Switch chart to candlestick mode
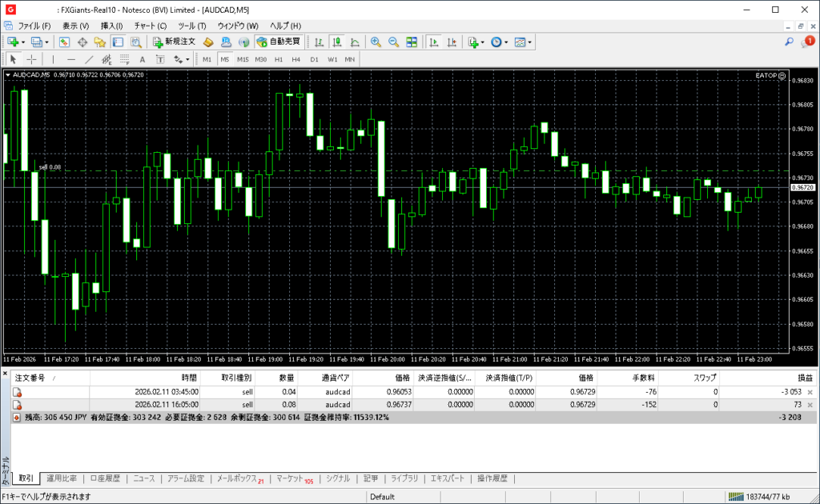The width and height of the screenshot is (820, 504). tap(337, 42)
